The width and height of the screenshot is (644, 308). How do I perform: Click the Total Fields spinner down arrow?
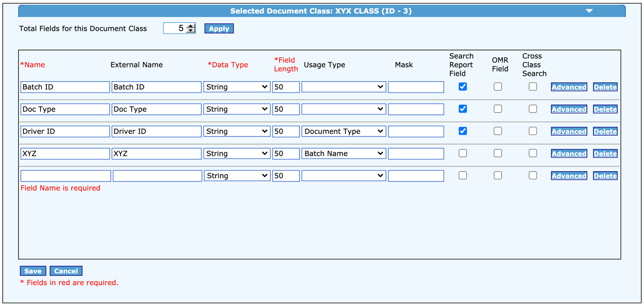click(x=191, y=31)
